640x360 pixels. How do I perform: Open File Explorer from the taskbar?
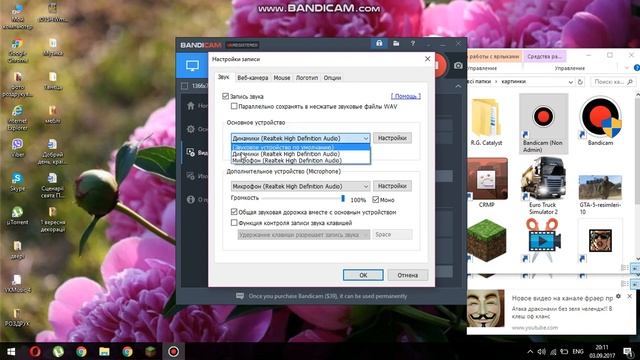tap(104, 351)
